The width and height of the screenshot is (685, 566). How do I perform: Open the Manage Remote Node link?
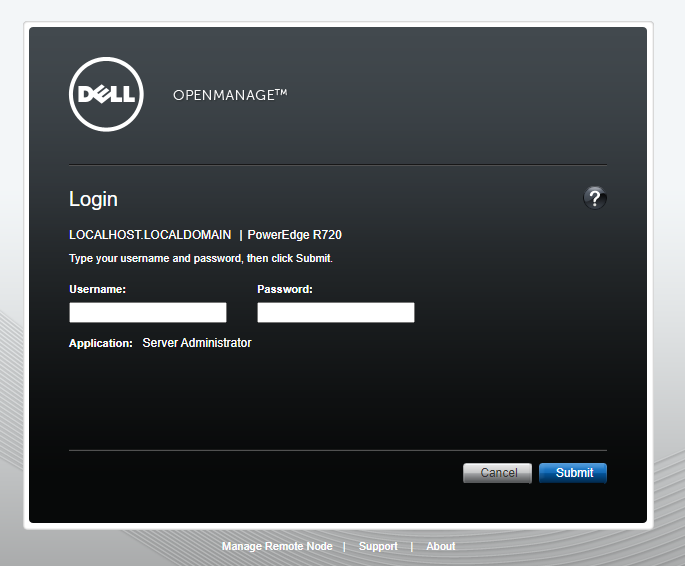(x=277, y=546)
